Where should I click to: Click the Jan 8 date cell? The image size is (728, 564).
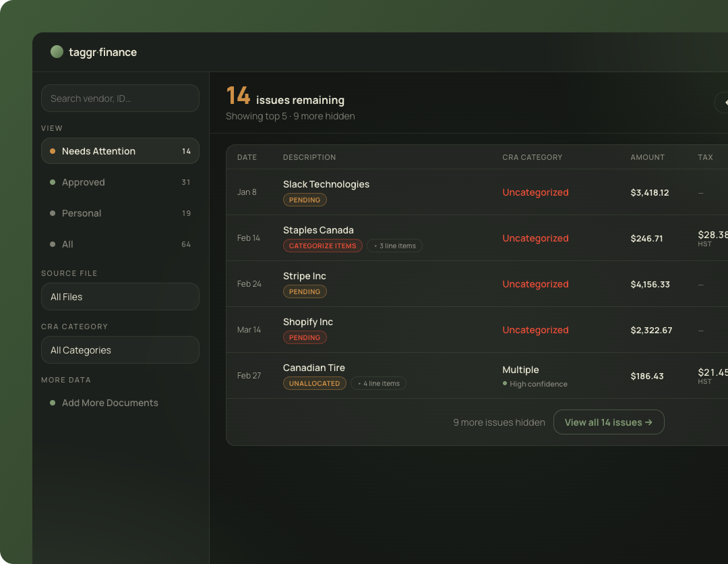247,192
